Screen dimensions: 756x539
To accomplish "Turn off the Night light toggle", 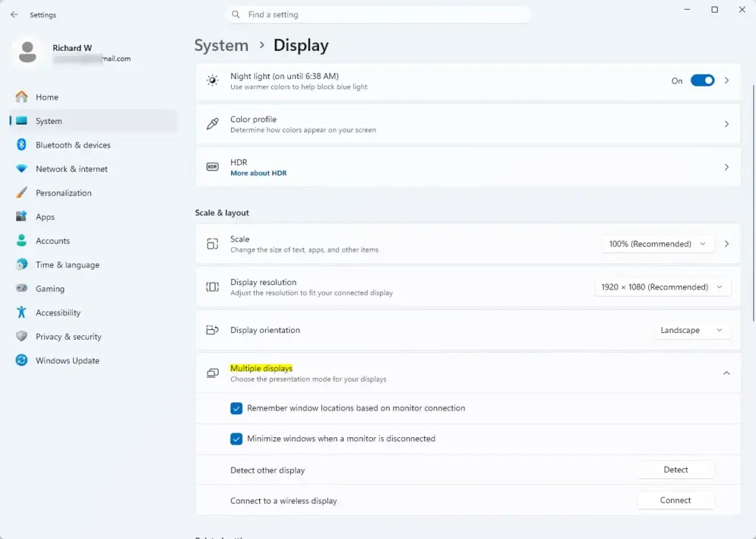I will pyautogui.click(x=702, y=80).
